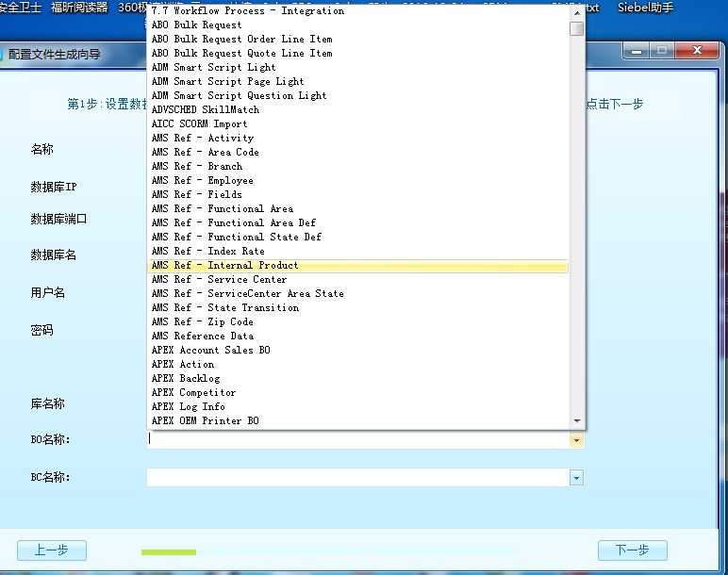Close the 配置文件生成向导 window
Viewport: 728px width, 575px height.
coord(697,50)
